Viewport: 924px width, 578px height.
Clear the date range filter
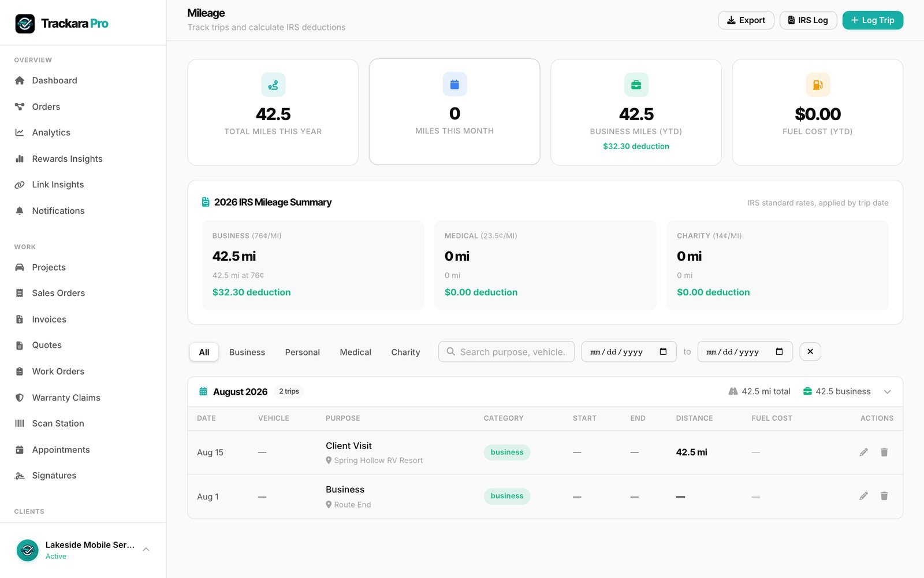click(810, 351)
